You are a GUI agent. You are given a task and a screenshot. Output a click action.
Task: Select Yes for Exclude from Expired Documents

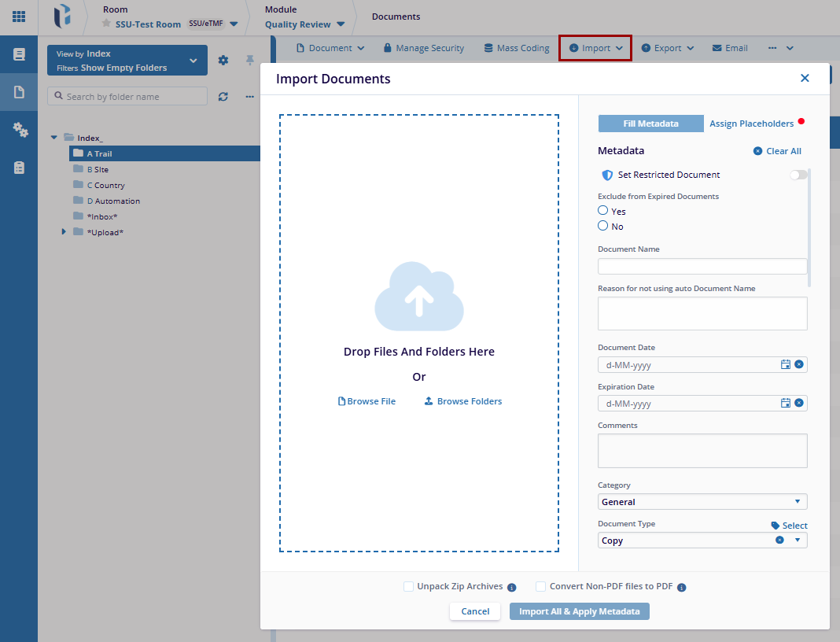point(603,211)
